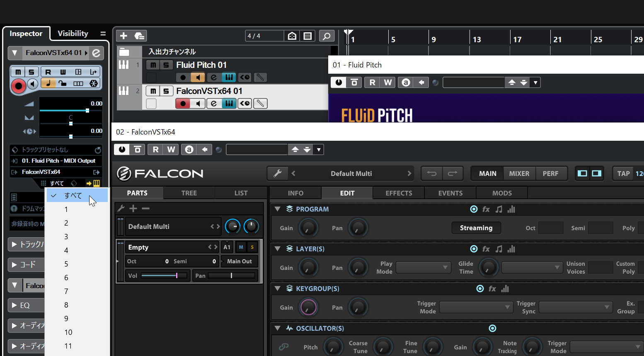644x356 pixels.
Task: Collapse the OSCILLATOR(S) section
Action: (278, 328)
